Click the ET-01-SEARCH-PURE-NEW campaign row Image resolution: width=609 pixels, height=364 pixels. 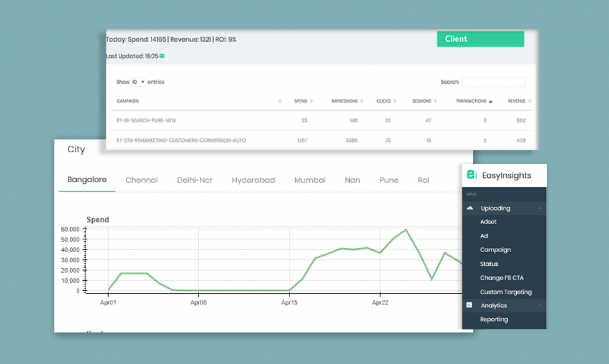click(x=321, y=120)
